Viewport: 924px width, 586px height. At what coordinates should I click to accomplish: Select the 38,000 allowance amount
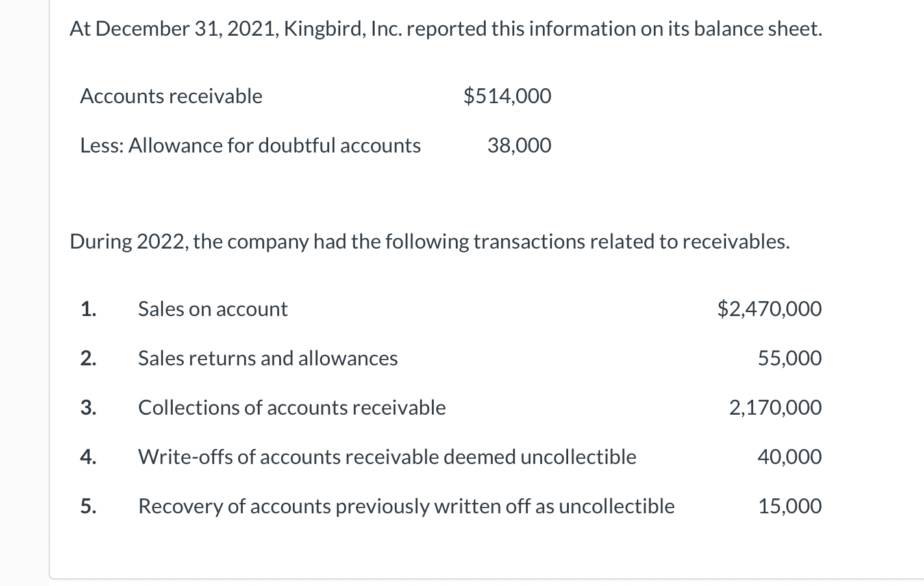(519, 145)
